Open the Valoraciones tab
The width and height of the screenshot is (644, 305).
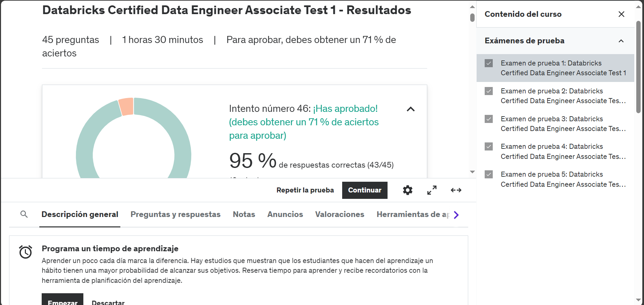[339, 214]
